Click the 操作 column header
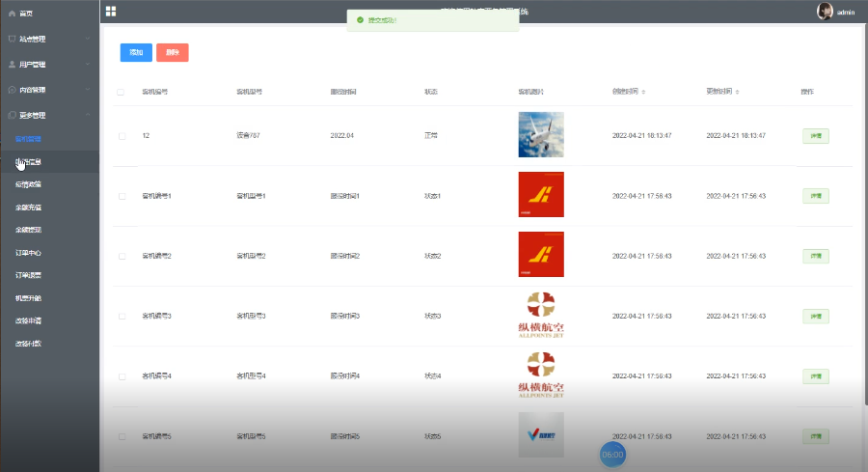Viewport: 868px width, 472px height. click(807, 92)
